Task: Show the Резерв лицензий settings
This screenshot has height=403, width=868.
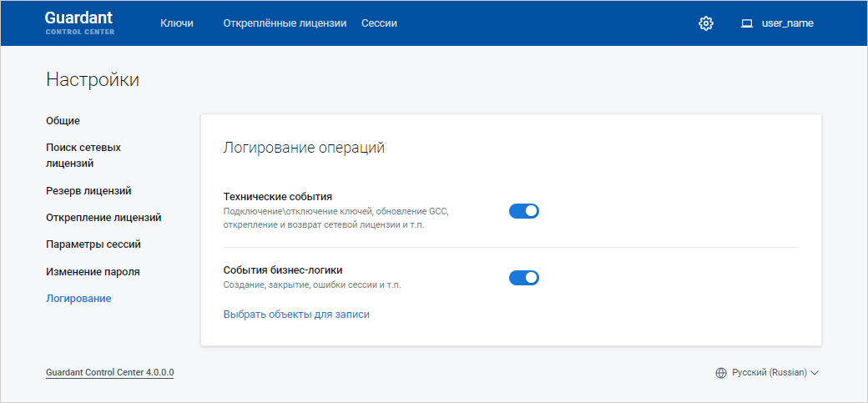Action: tap(88, 191)
